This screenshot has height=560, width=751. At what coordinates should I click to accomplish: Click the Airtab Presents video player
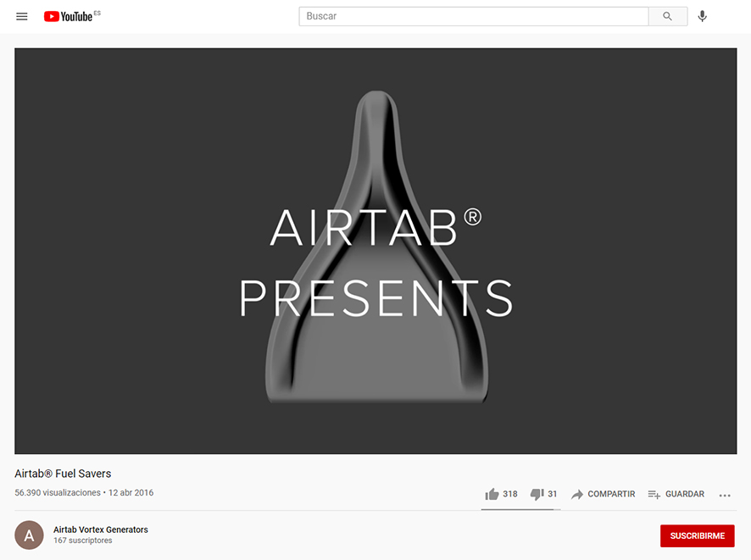(x=375, y=251)
